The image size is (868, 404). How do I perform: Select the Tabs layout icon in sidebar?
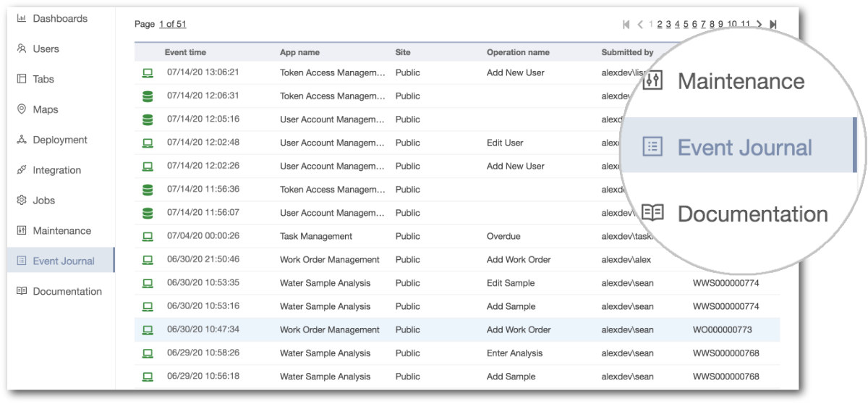pyautogui.click(x=22, y=79)
